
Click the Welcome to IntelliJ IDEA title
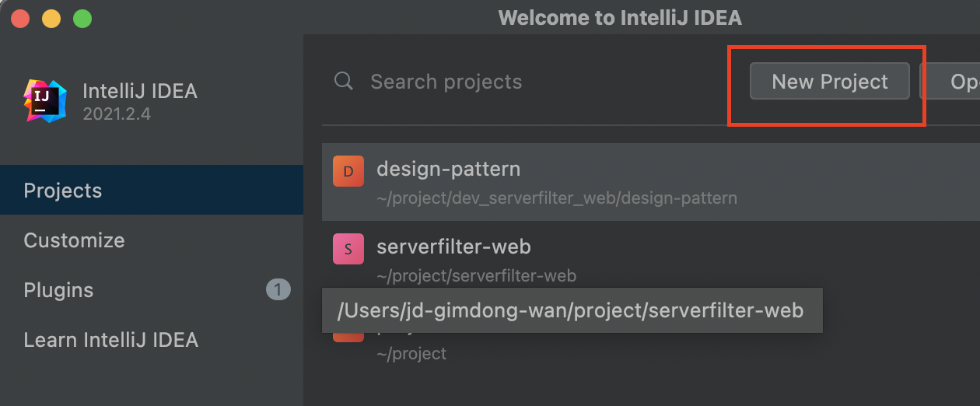pyautogui.click(x=620, y=18)
